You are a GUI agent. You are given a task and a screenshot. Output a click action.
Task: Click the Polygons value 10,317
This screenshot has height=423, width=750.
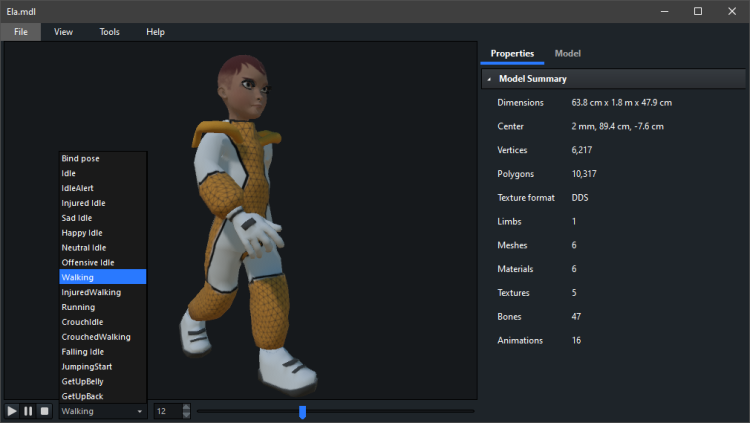tap(584, 174)
